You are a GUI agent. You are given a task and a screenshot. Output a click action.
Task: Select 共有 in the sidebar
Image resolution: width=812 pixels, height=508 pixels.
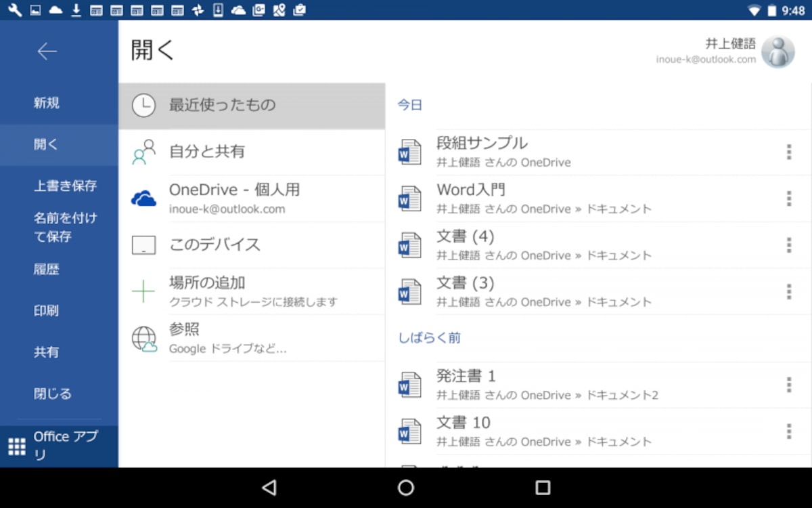pos(59,352)
